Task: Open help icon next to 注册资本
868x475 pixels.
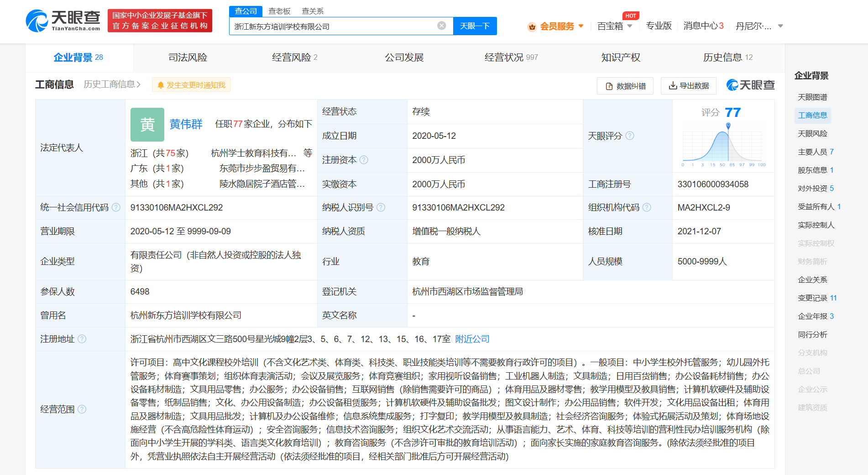Action: coord(364,160)
